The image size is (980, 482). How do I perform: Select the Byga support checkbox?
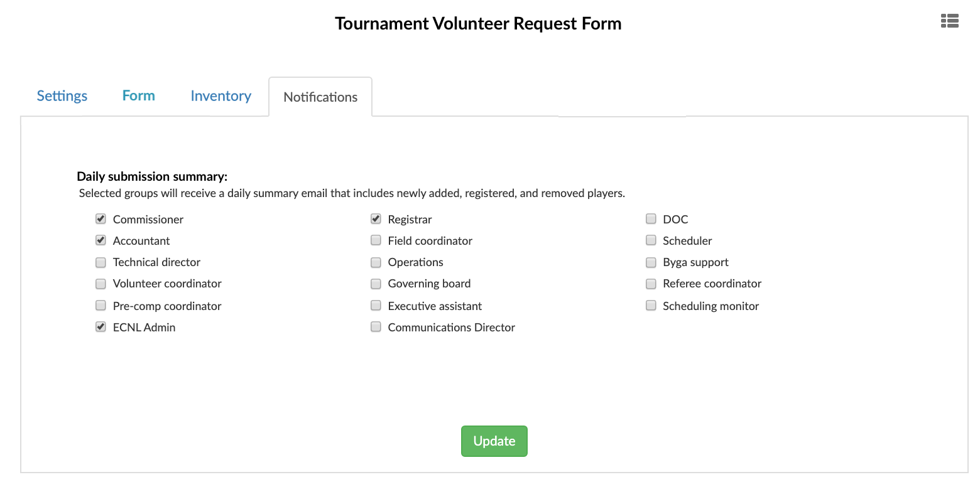pos(651,262)
